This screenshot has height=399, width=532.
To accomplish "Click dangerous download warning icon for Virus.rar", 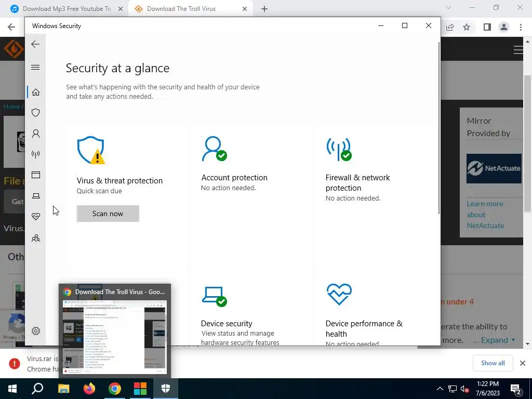I will (14, 363).
